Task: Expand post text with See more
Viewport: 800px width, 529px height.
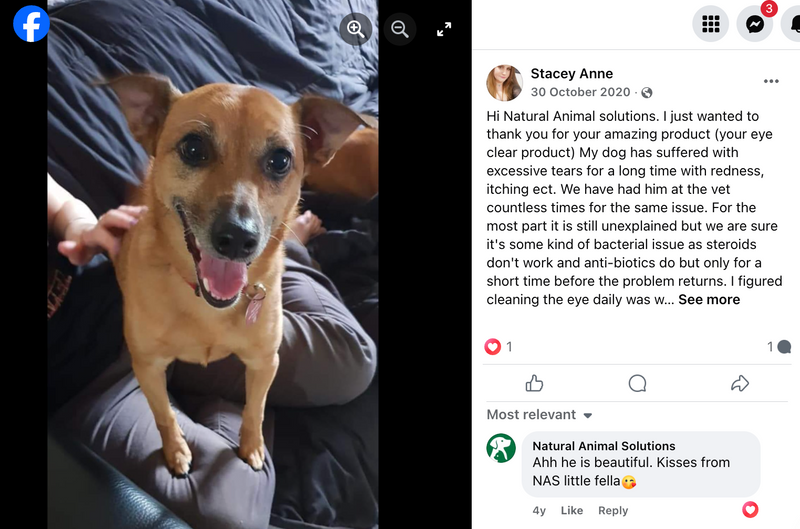Action: (709, 299)
